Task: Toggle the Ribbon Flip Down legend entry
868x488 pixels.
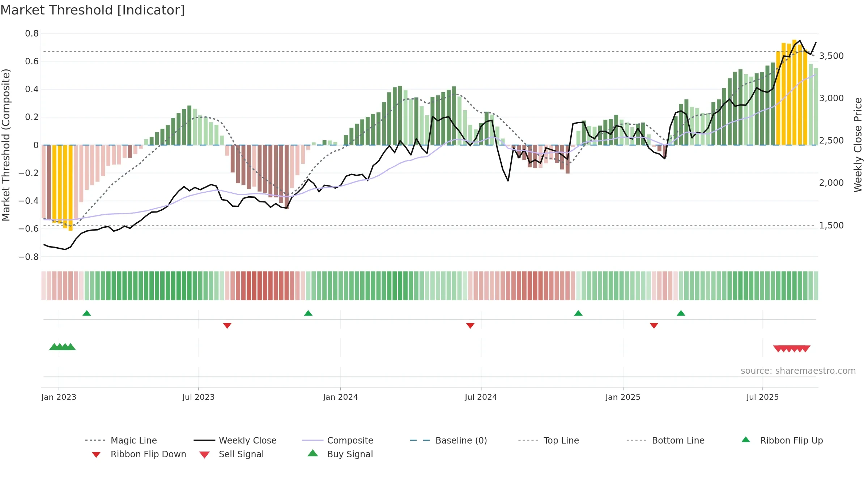Action: coord(139,454)
